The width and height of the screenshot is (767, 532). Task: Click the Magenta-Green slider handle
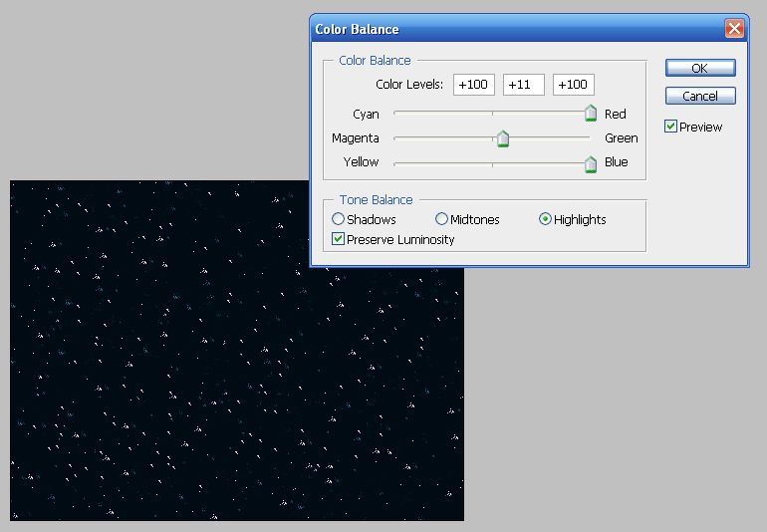click(x=503, y=139)
